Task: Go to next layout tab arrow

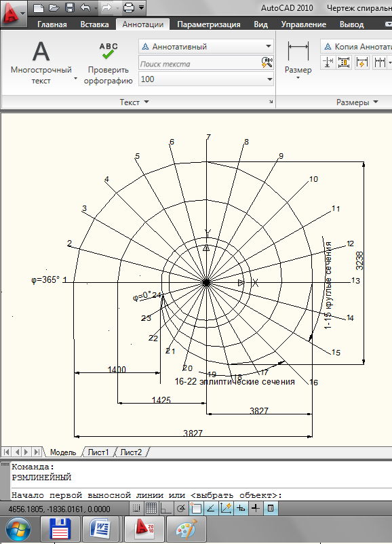Action: click(26, 452)
